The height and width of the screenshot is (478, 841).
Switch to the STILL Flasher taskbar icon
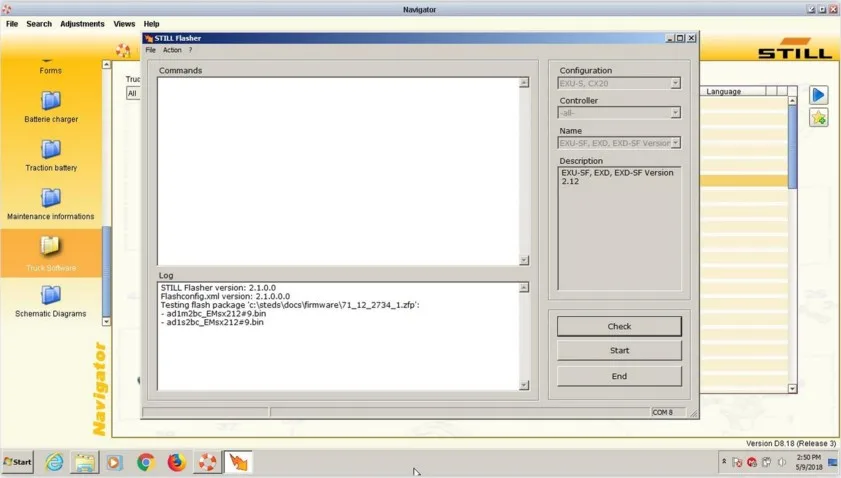[238, 462]
